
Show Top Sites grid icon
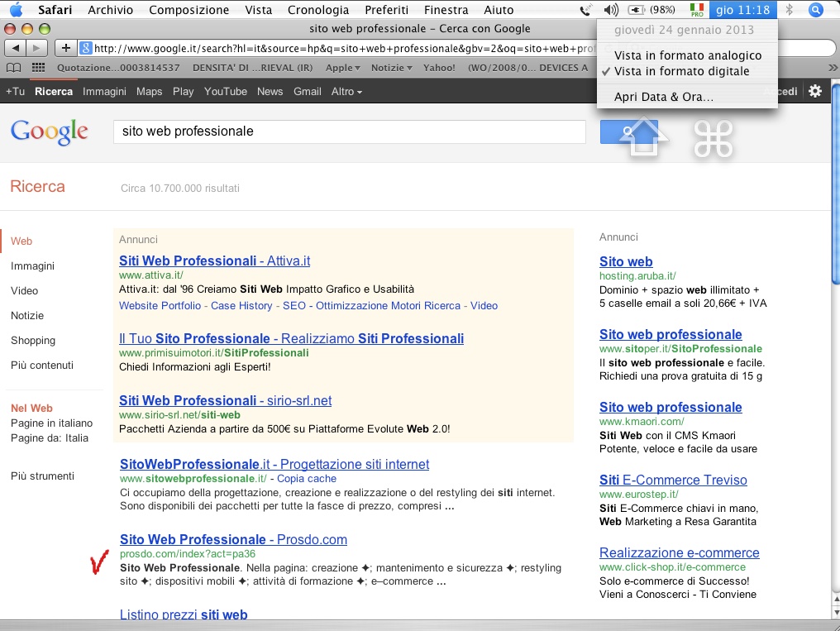point(38,68)
